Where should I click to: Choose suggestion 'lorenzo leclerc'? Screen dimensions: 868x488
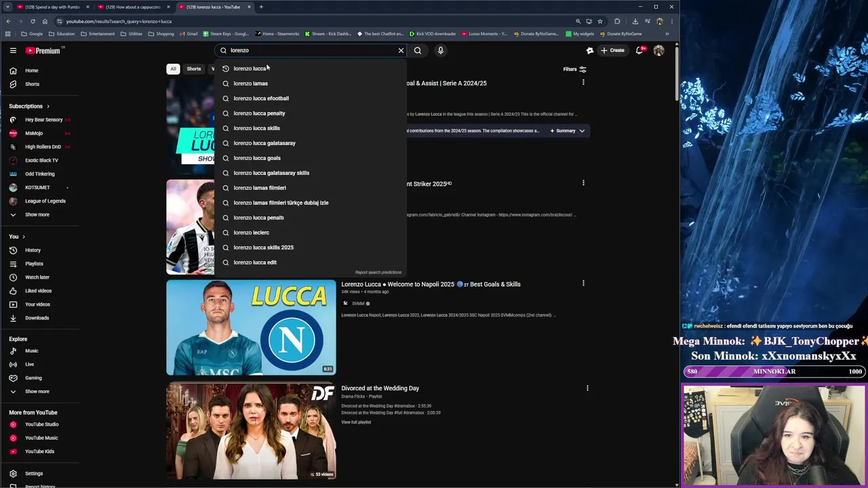(311, 232)
